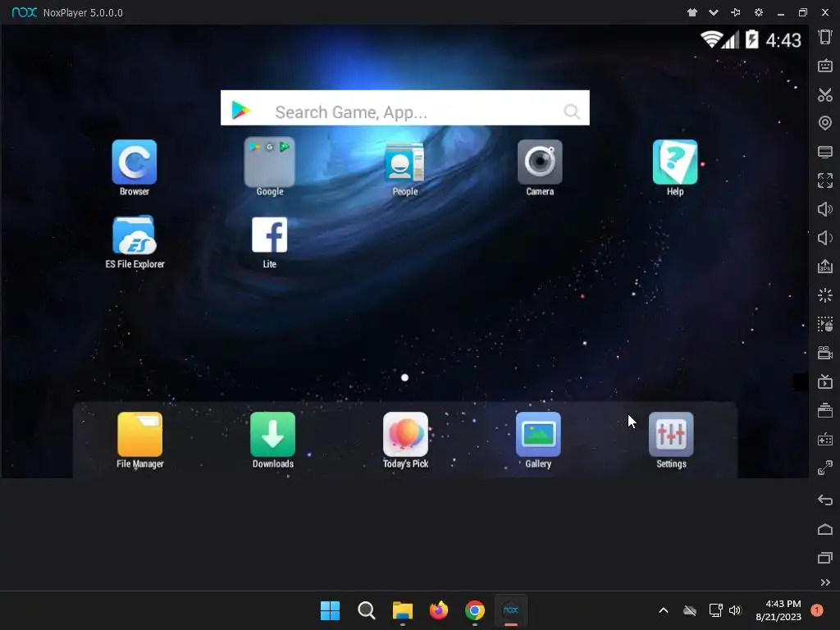Open Windows taskbar search
Image resolution: width=840 pixels, height=630 pixels.
367,610
